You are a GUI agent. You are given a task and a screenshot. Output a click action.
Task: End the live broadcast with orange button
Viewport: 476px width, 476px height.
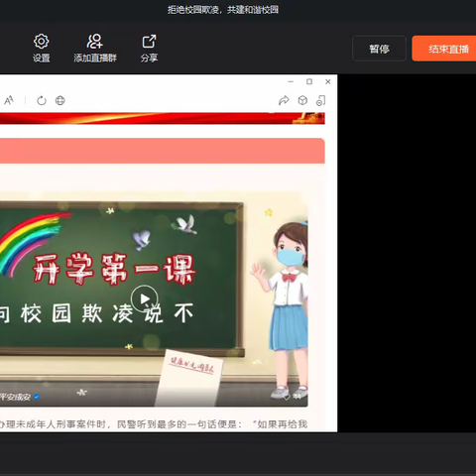(x=444, y=49)
